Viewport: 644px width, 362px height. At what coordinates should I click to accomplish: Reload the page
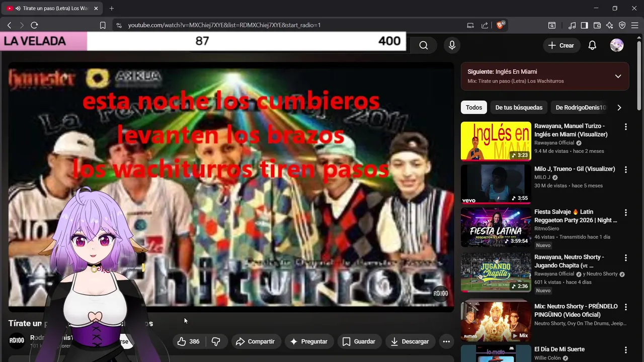(x=34, y=25)
